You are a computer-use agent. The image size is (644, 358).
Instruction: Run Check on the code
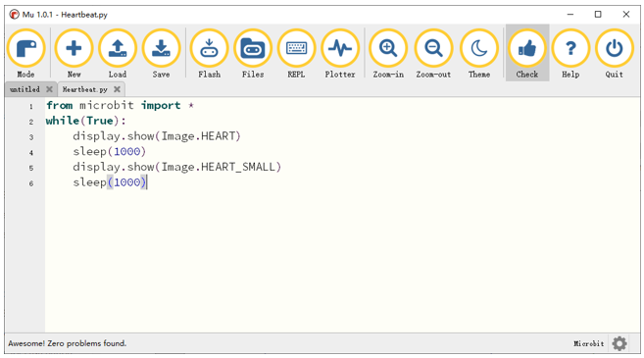click(x=527, y=53)
